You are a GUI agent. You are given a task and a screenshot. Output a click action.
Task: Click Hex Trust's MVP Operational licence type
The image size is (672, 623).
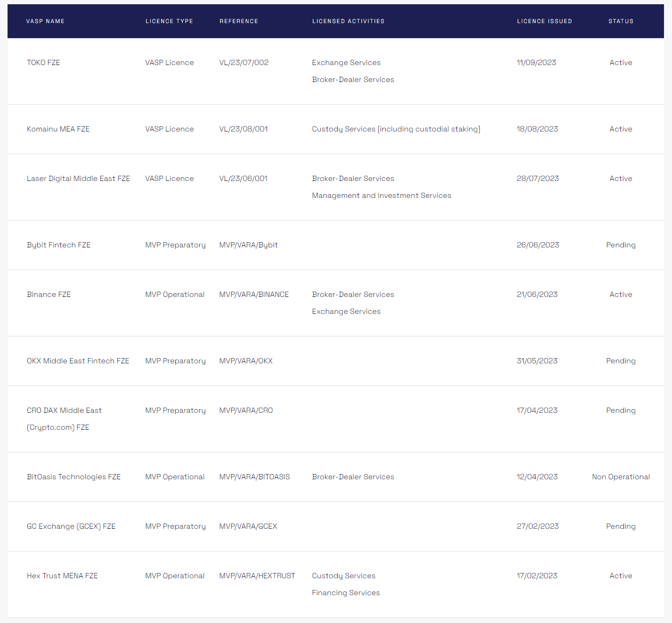pyautogui.click(x=175, y=576)
